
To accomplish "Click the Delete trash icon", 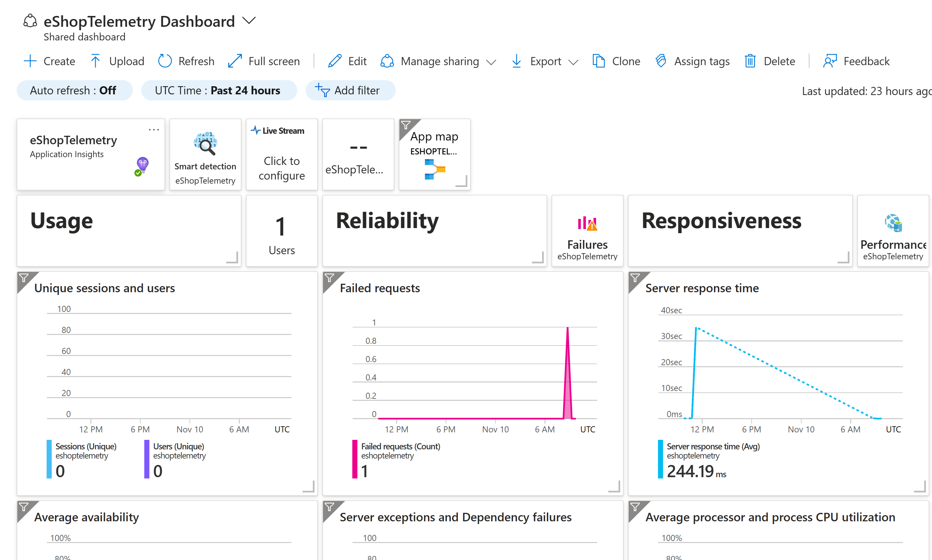I will pyautogui.click(x=751, y=61).
